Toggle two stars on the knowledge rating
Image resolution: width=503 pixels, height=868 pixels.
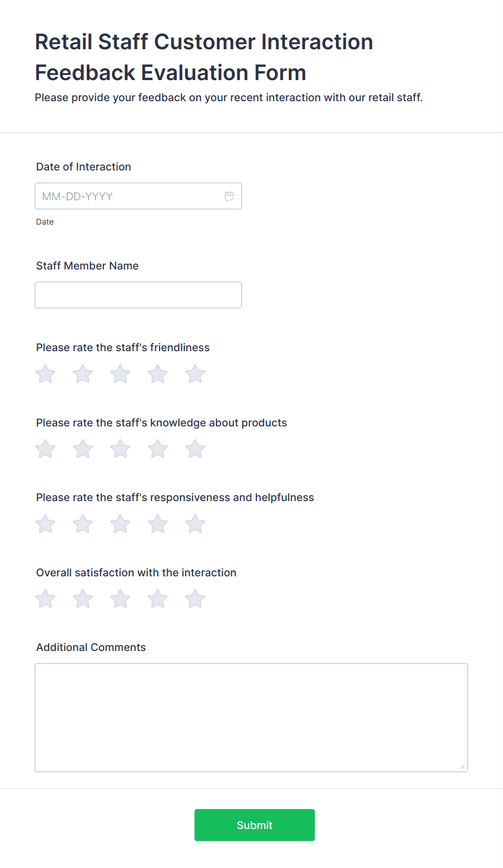tap(82, 449)
